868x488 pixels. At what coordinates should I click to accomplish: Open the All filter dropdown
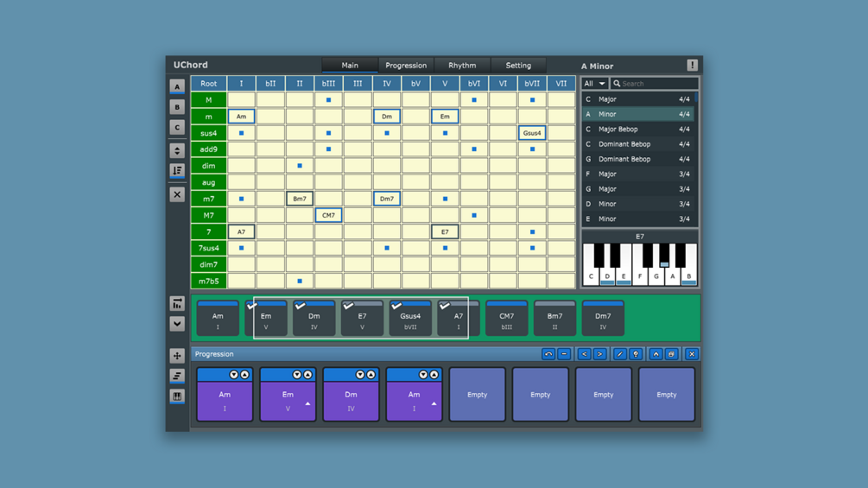[x=594, y=84]
